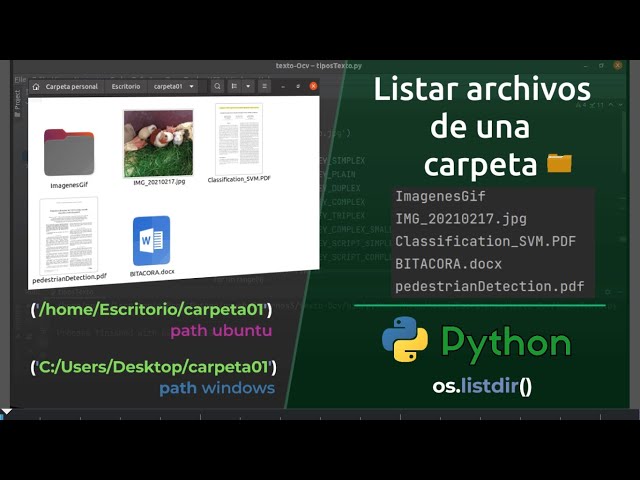Click the 'C:/Users/Desktop/carpeta01' path text

click(x=153, y=367)
